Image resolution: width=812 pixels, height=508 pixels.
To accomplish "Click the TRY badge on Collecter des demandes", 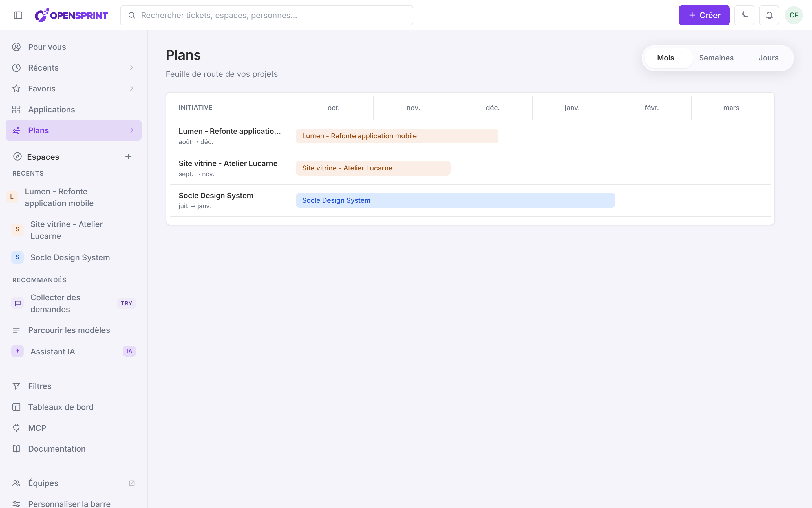I will tap(127, 303).
